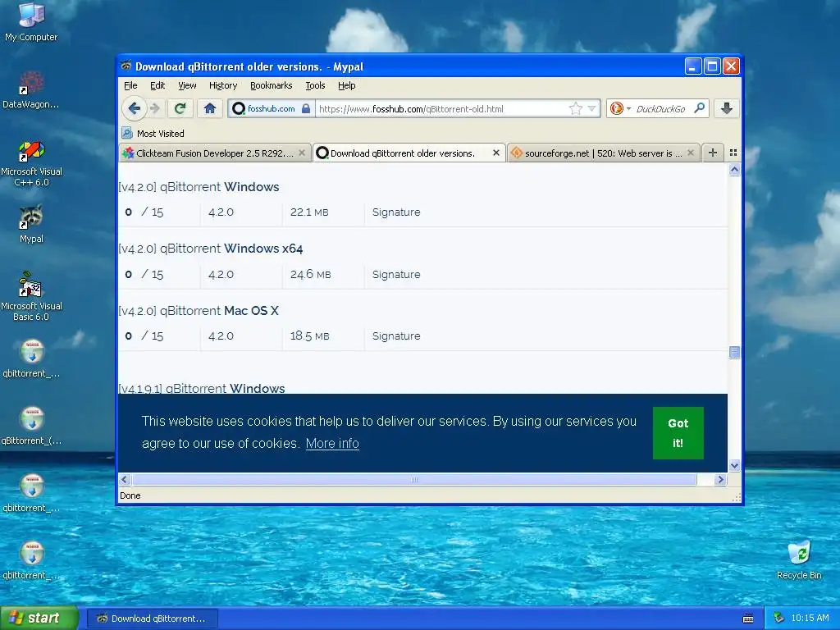Maximize the Mypal browser window
840x630 pixels.
(712, 66)
